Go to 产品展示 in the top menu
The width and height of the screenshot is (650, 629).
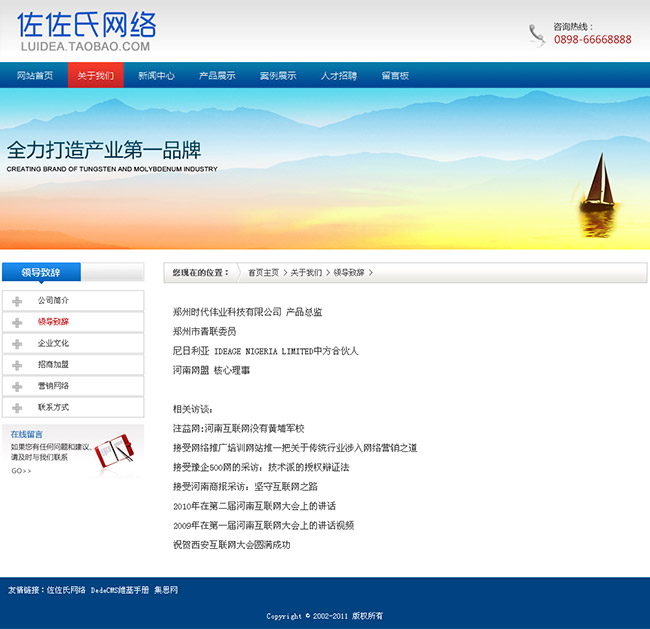(217, 76)
